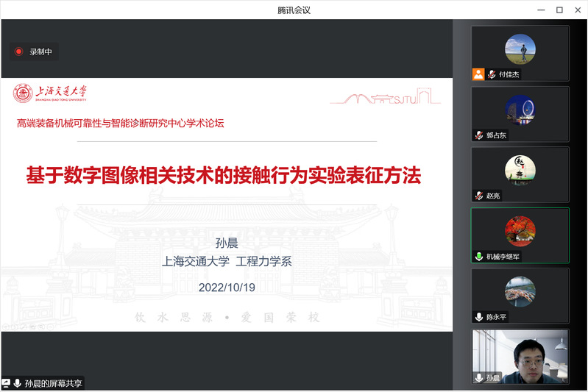Maximize the 腾讯会议 window
Image resolution: width=588 pixels, height=392 pixels.
tap(559, 10)
